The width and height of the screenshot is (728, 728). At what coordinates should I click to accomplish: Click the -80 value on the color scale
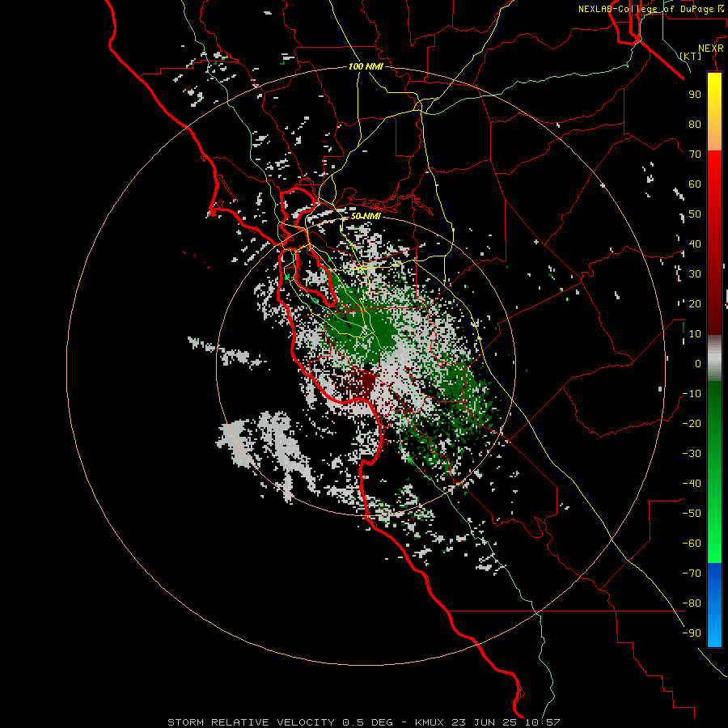pyautogui.click(x=692, y=603)
